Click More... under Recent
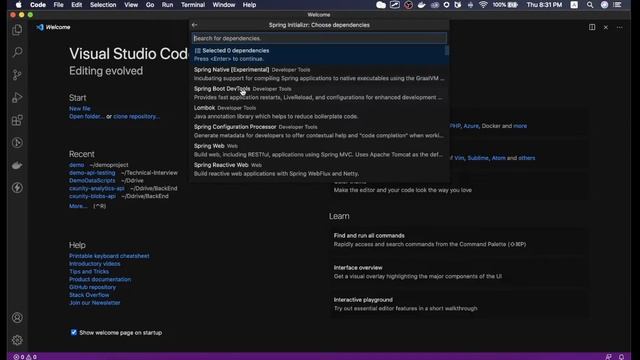The image size is (640, 360). click(78, 206)
